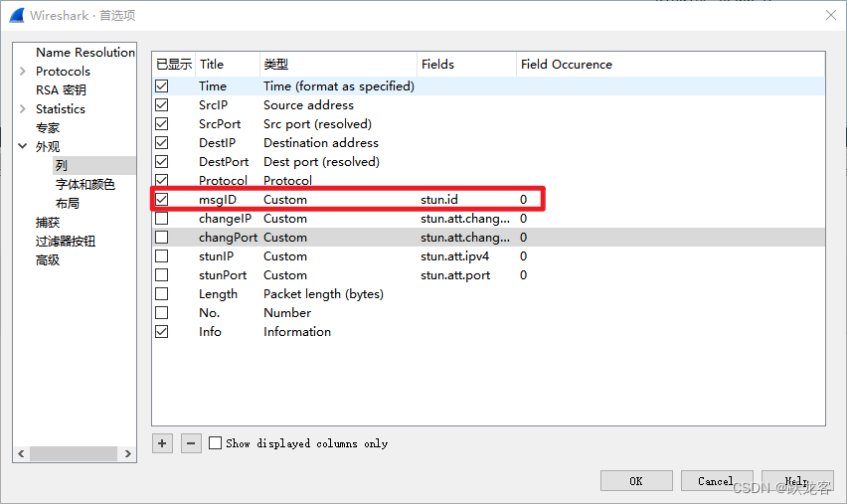Enable the changPort column checkbox
This screenshot has height=504, width=847.
coord(161,238)
